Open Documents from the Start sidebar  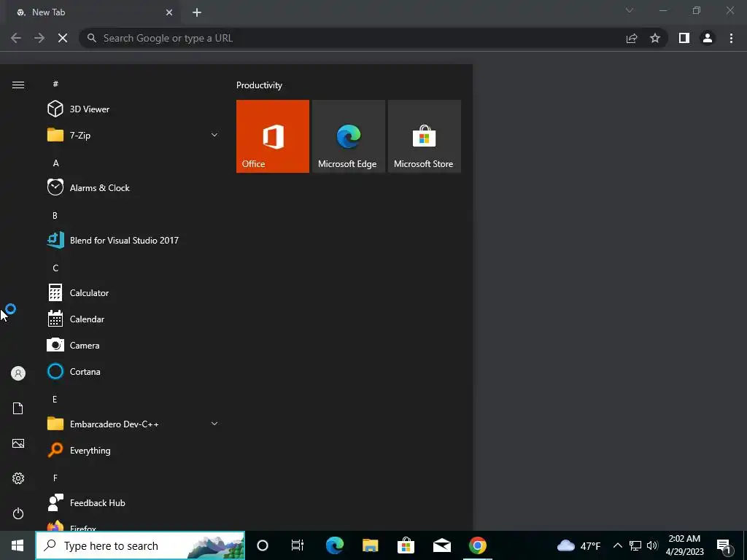[18, 408]
